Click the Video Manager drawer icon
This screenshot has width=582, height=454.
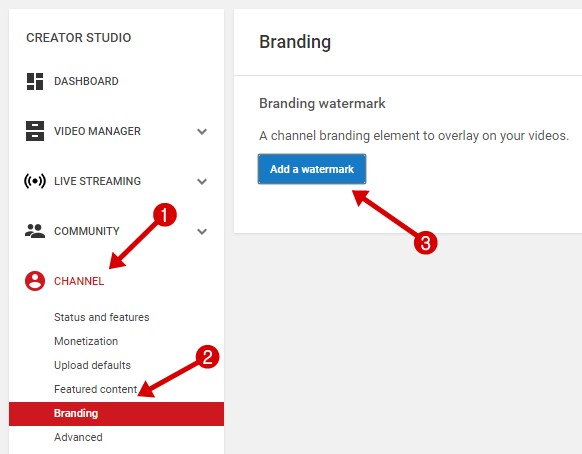point(35,131)
